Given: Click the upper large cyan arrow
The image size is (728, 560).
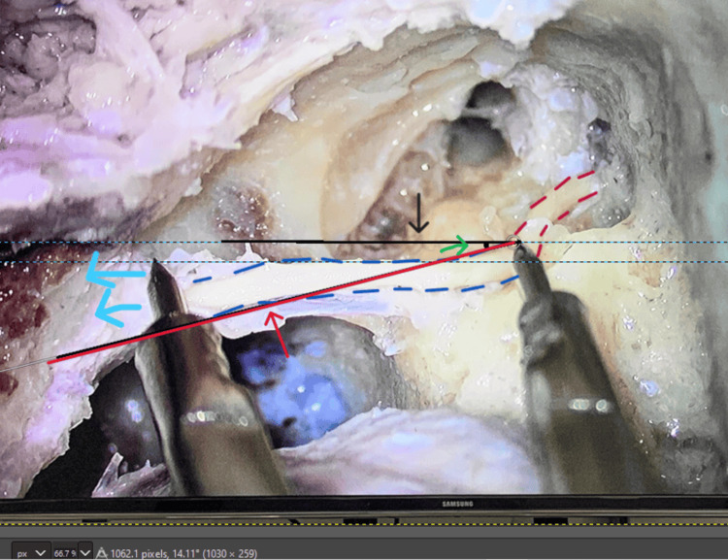Looking at the screenshot, I should [x=115, y=276].
